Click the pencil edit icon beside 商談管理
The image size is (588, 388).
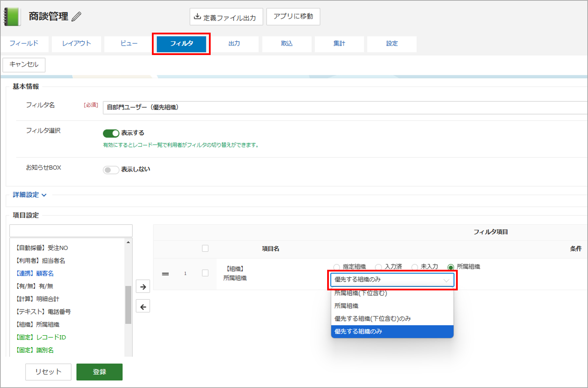click(x=76, y=16)
